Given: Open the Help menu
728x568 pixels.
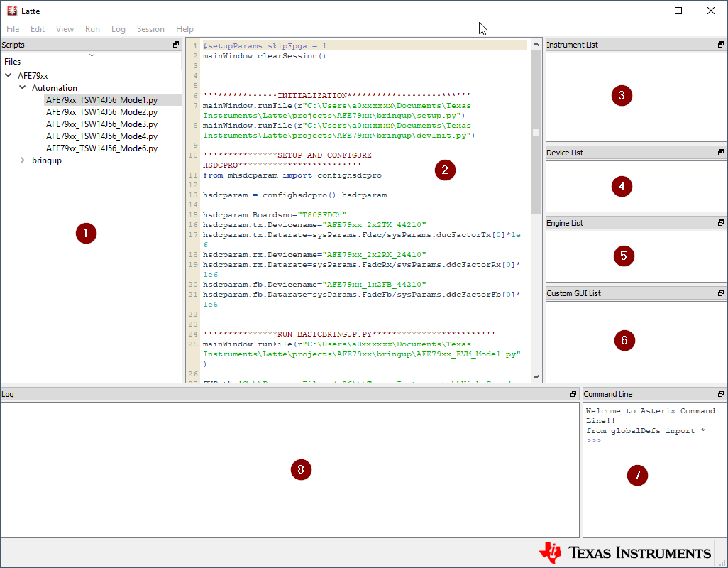Looking at the screenshot, I should pyautogui.click(x=184, y=29).
